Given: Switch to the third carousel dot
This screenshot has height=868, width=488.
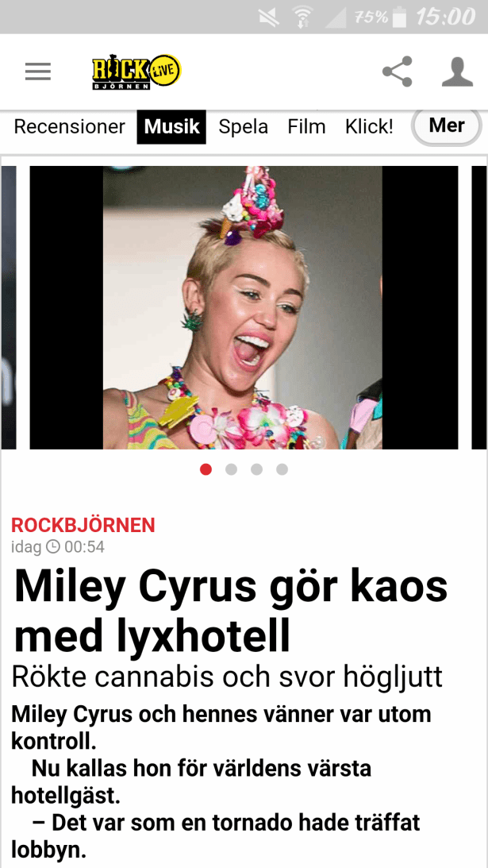Looking at the screenshot, I should click(x=257, y=469).
